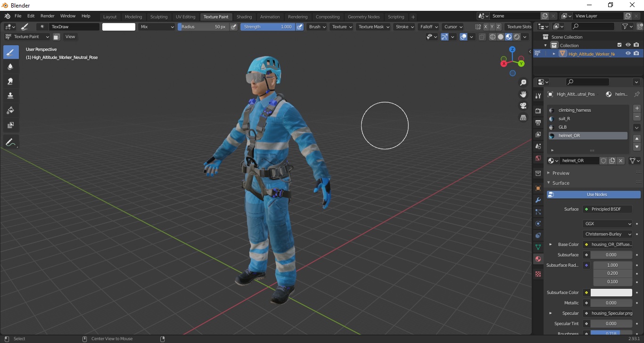Select the Mask brush tool
Image resolution: width=644 pixels, height=343 pixels.
[x=10, y=125]
